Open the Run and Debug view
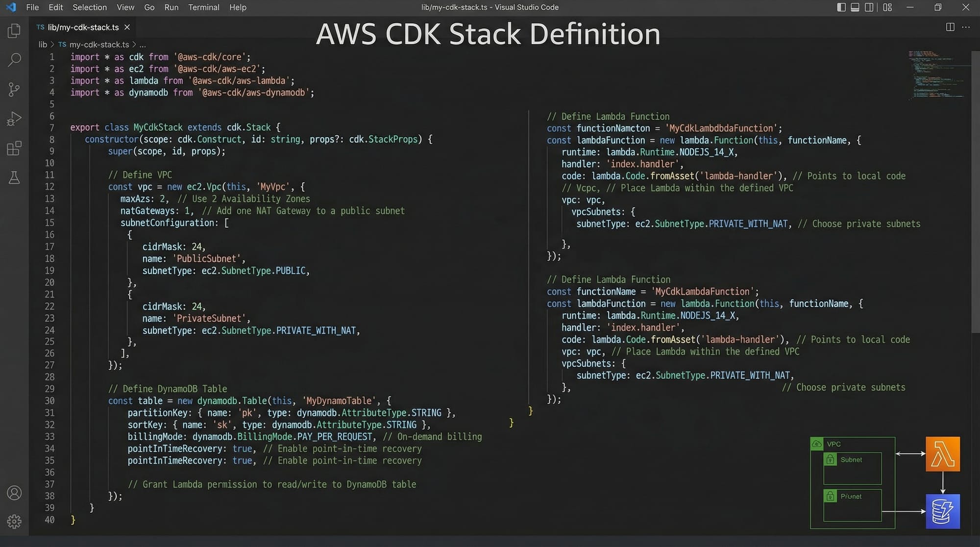 (14, 118)
